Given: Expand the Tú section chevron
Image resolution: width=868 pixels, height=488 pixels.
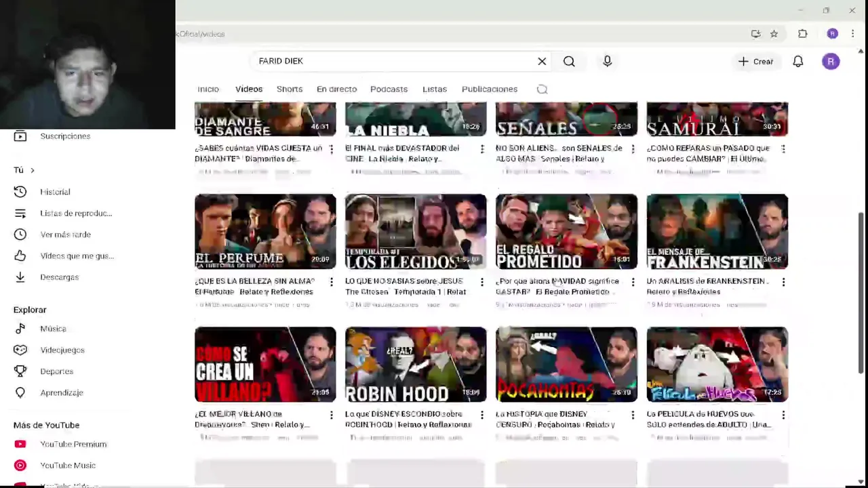Looking at the screenshot, I should (x=32, y=170).
